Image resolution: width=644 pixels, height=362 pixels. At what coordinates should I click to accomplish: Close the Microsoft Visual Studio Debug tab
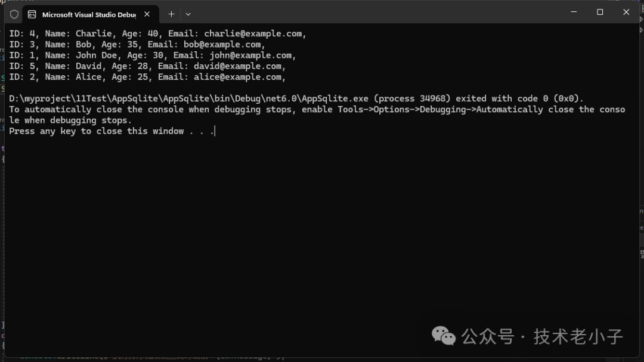pos(147,14)
